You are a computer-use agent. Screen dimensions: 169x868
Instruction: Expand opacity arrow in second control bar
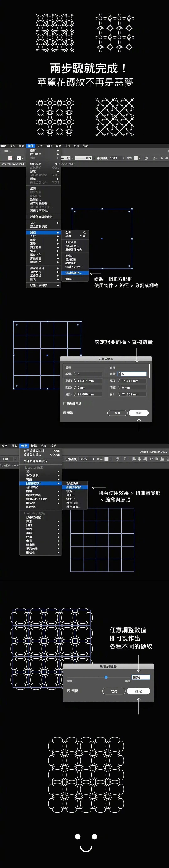click(93, 459)
